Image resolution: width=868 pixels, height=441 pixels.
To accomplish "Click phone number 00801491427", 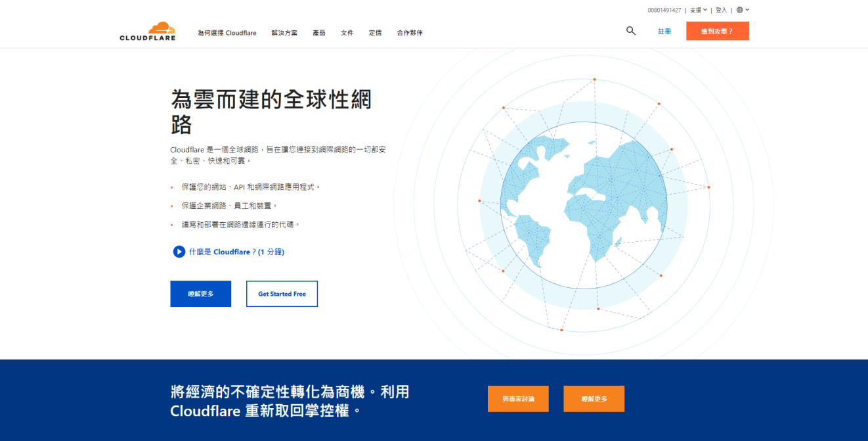I will point(664,10).
